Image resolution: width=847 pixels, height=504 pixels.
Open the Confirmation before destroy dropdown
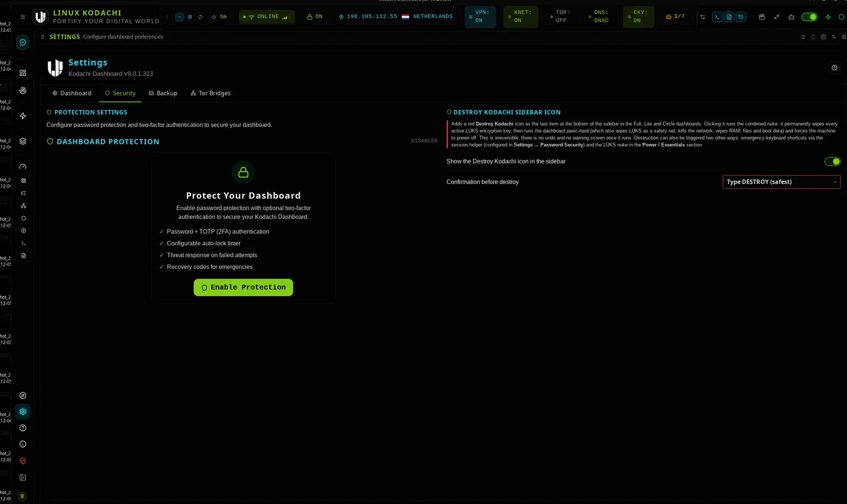tap(781, 182)
